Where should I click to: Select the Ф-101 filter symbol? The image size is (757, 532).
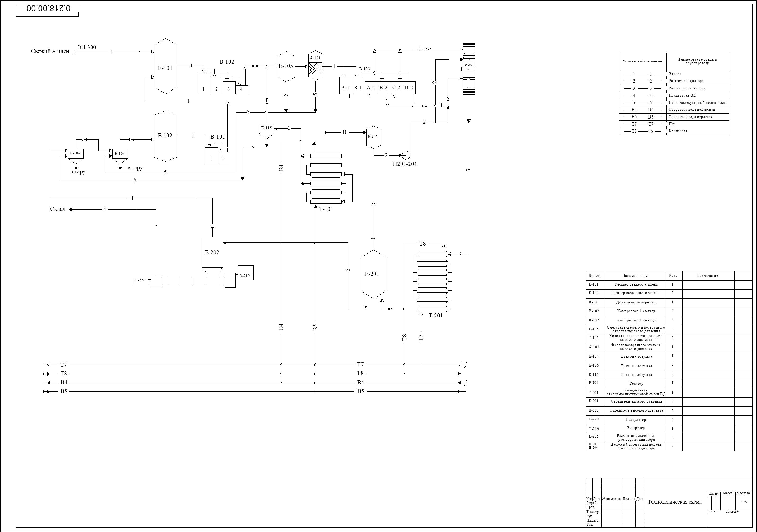[315, 66]
